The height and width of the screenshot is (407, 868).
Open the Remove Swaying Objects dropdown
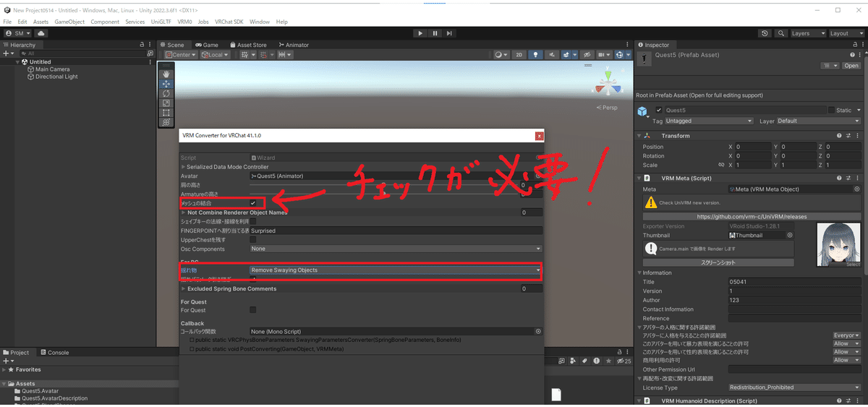396,270
